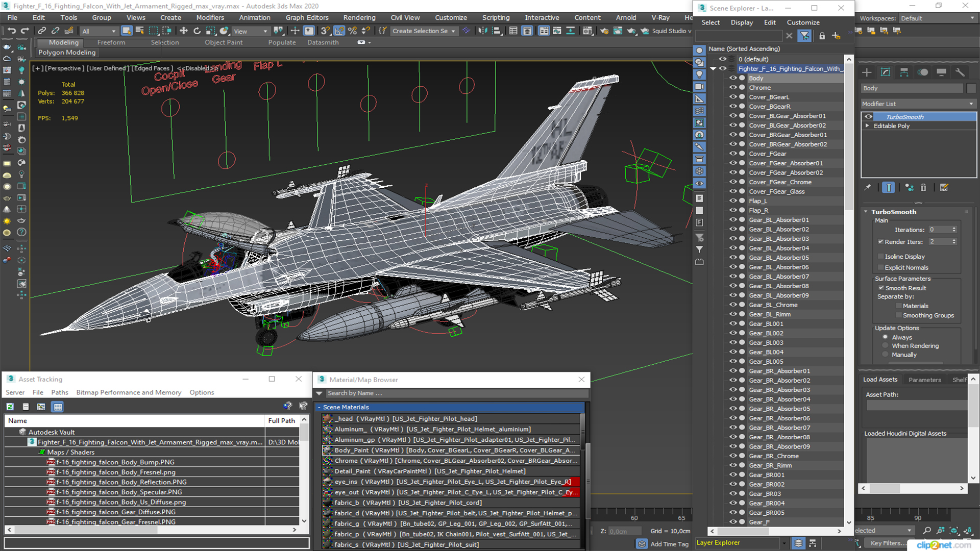Collapse the Fighter_F_16 layer in Scene Explorer
Viewport: 980px width, 551px height.
coord(713,69)
